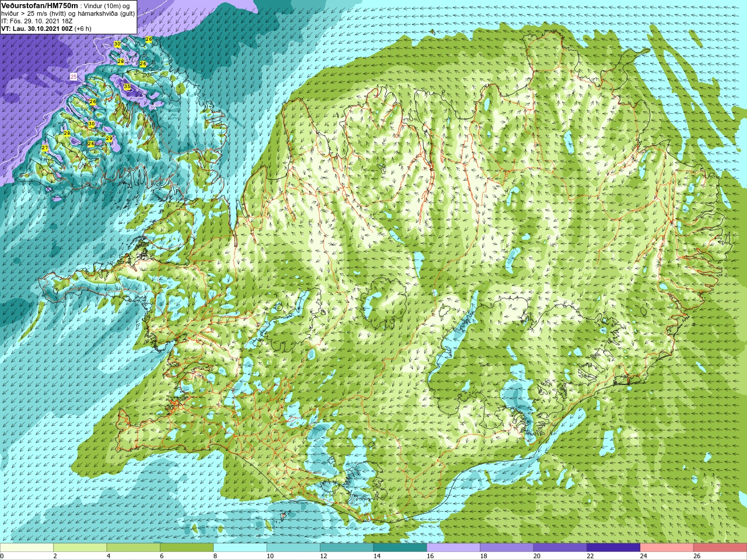Click the 2–4 m/s light green legend swatch

click(80, 548)
